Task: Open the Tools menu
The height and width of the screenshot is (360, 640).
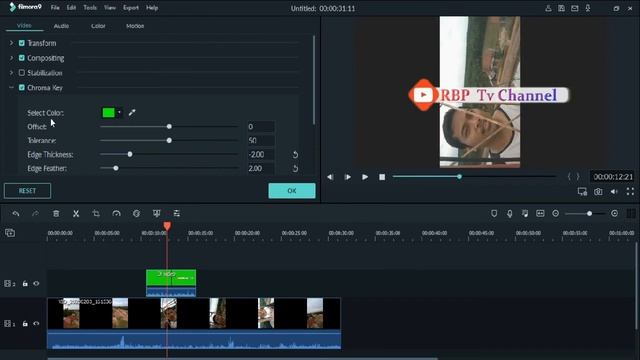Action: coord(90,8)
